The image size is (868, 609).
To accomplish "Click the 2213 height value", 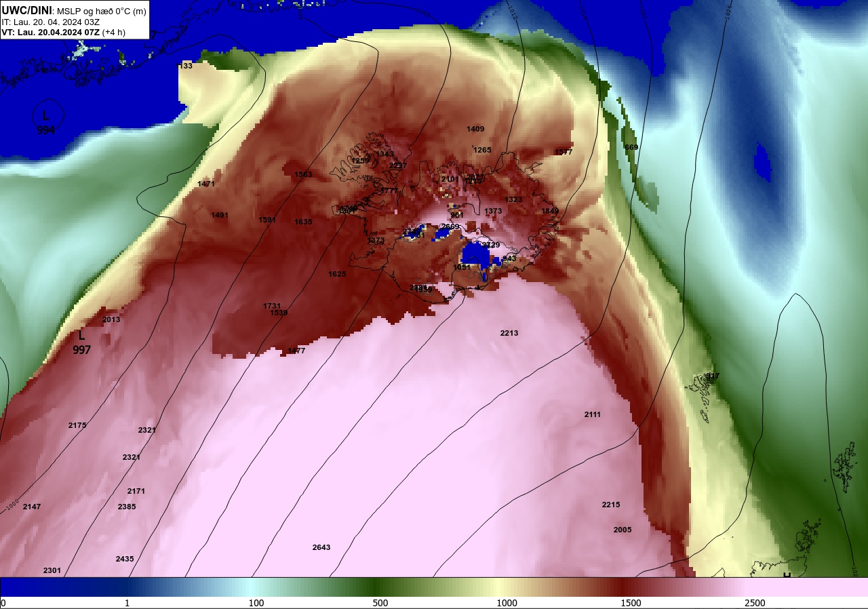I will (x=509, y=333).
